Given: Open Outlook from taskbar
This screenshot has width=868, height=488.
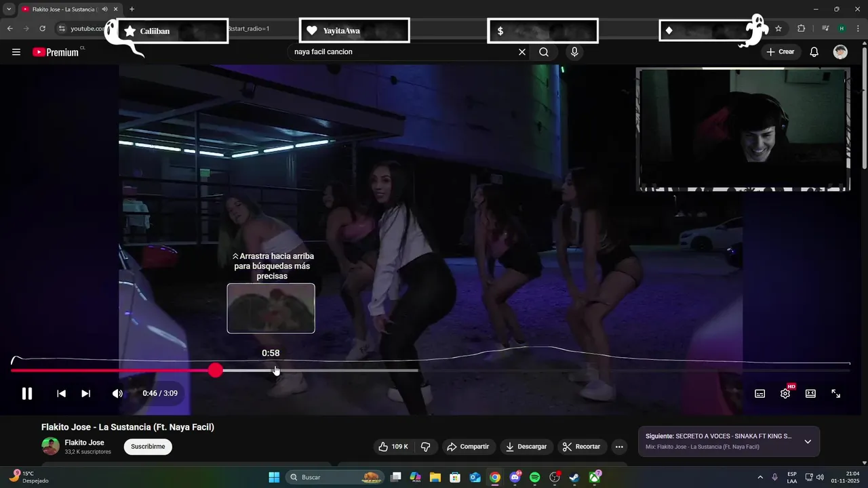Looking at the screenshot, I should (475, 477).
